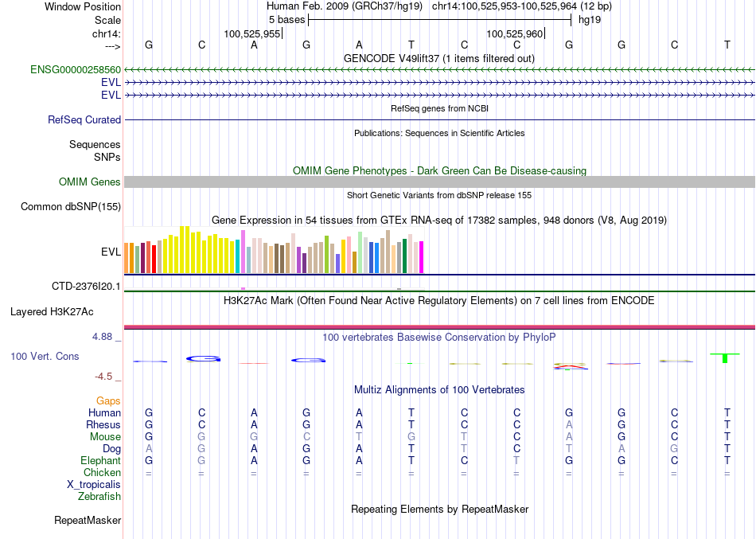Click Repeating Elements by RepeatMasker title
This screenshot has width=756, height=539.
pos(439,510)
